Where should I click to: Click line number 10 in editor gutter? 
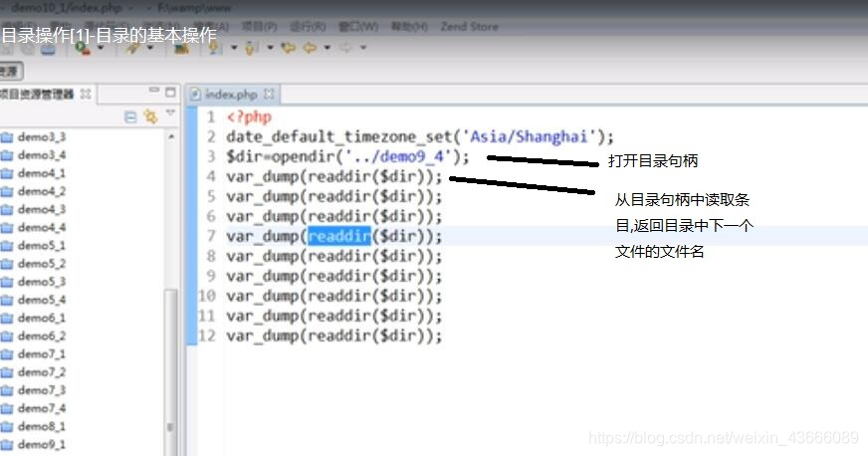[206, 296]
